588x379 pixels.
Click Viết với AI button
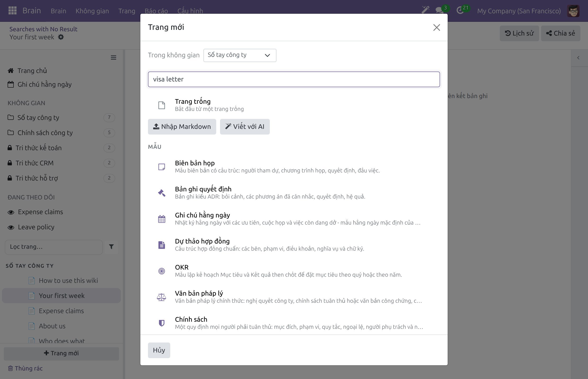[245, 127]
